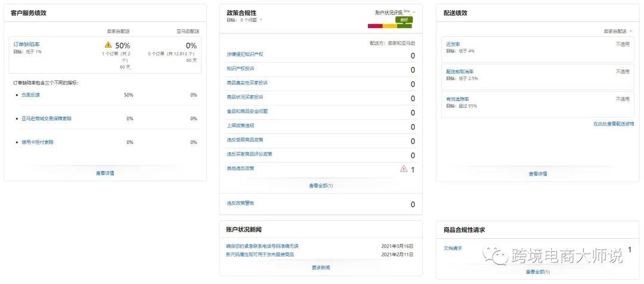Open the 违反政策警告 link
Image resolution: width=644 pixels, height=284 pixels.
tap(240, 203)
